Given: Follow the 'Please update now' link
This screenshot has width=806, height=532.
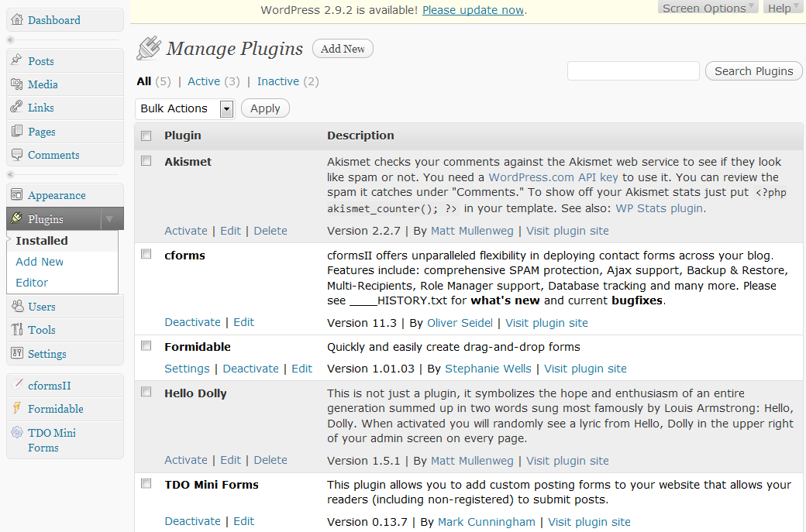Looking at the screenshot, I should pos(473,10).
